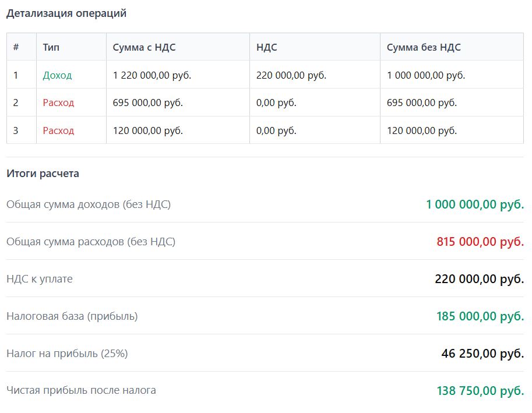The width and height of the screenshot is (532, 413).
Task: Click the "Налог на прибыль (25%)" label
Action: (67, 353)
